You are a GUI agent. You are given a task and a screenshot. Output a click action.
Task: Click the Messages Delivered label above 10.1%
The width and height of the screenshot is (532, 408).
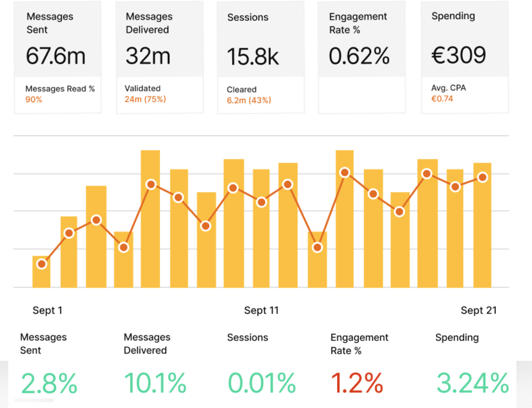147,344
